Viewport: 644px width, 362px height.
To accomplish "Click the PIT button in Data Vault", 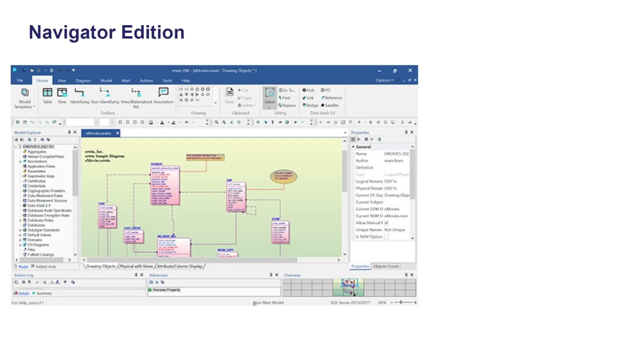I will click(326, 90).
